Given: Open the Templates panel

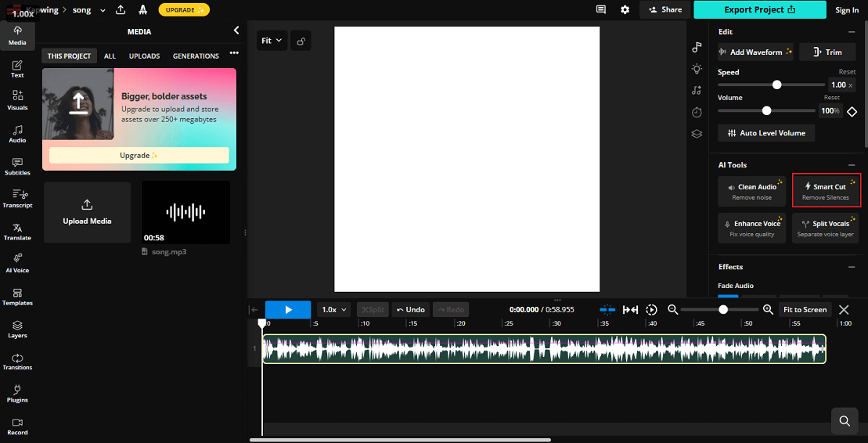Looking at the screenshot, I should tap(18, 297).
